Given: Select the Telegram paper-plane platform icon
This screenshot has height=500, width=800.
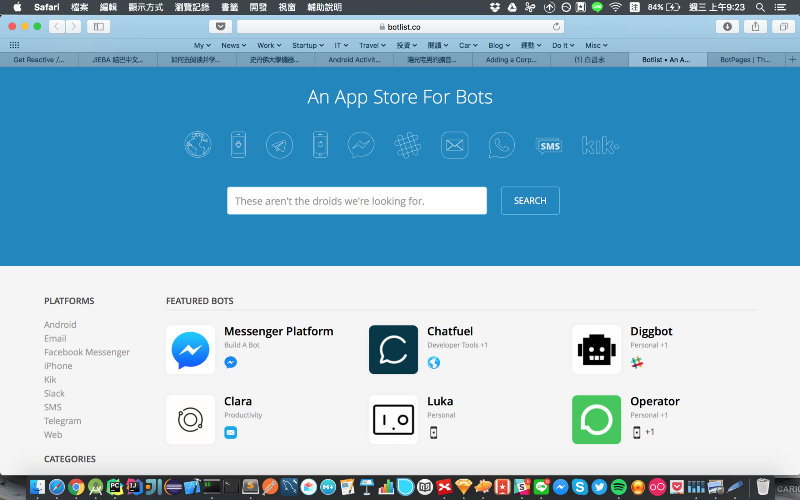Looking at the screenshot, I should coord(279,145).
